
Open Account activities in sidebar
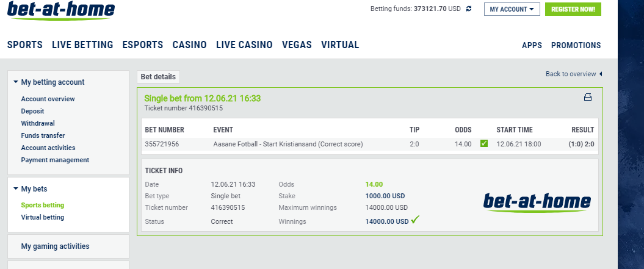coord(48,148)
